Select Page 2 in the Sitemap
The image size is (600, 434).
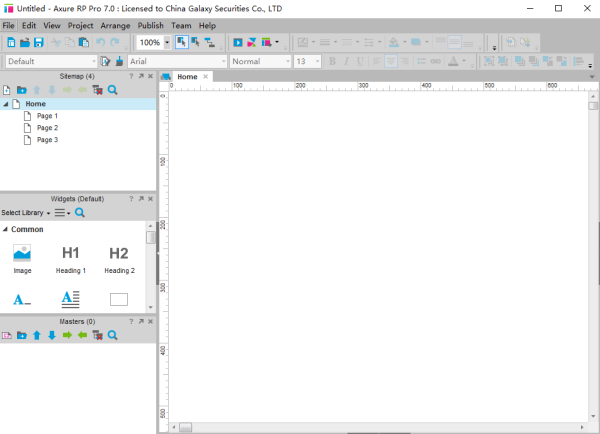(47, 128)
